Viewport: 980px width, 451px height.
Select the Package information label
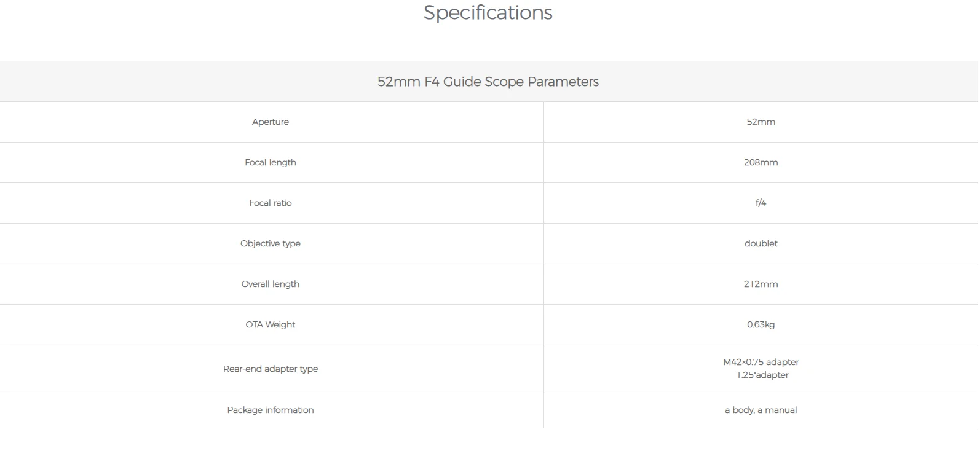pyautogui.click(x=271, y=410)
